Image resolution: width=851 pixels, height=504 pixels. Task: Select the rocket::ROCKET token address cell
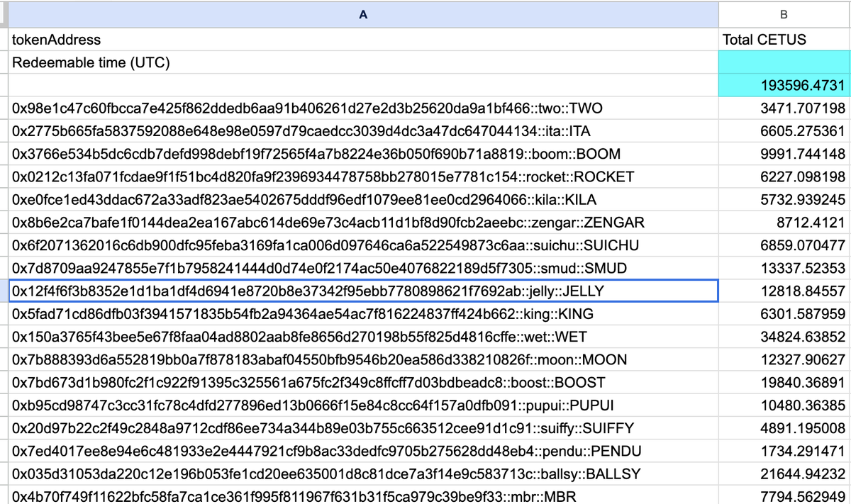click(363, 177)
